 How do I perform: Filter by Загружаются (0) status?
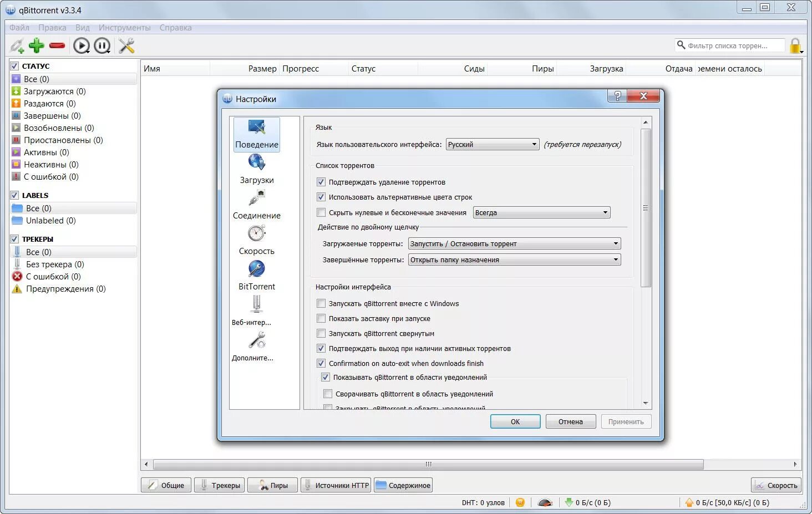(73, 91)
